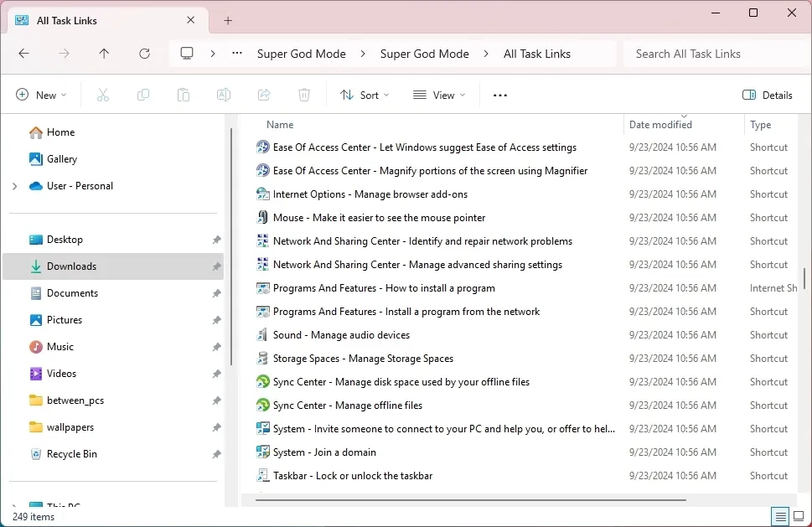The height and width of the screenshot is (527, 812).
Task: Open Super God Mode from the breadcrumb
Action: click(302, 53)
